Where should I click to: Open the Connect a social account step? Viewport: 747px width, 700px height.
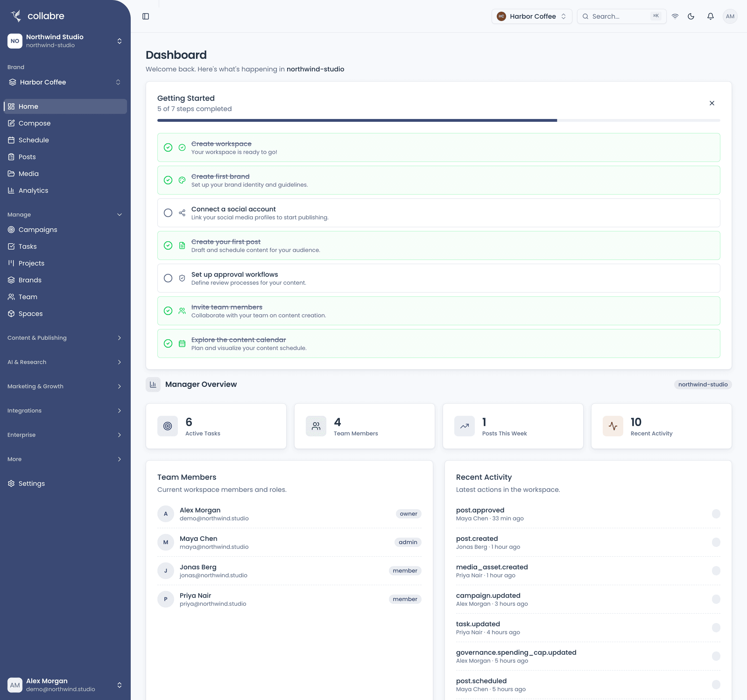pyautogui.click(x=439, y=213)
